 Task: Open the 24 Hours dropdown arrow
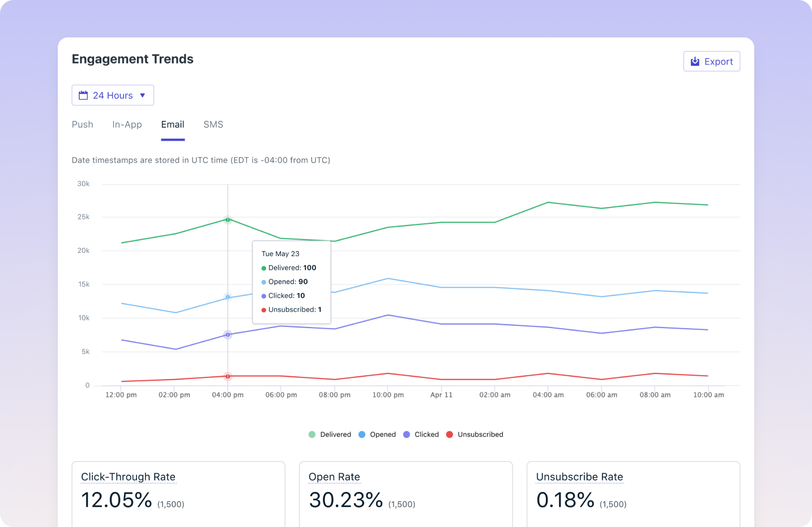click(x=143, y=95)
